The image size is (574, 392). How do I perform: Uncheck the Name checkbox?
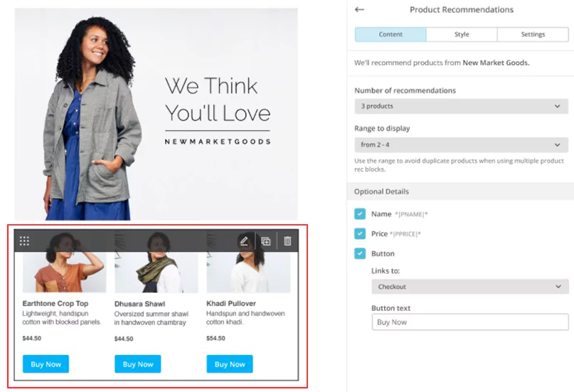(x=360, y=213)
